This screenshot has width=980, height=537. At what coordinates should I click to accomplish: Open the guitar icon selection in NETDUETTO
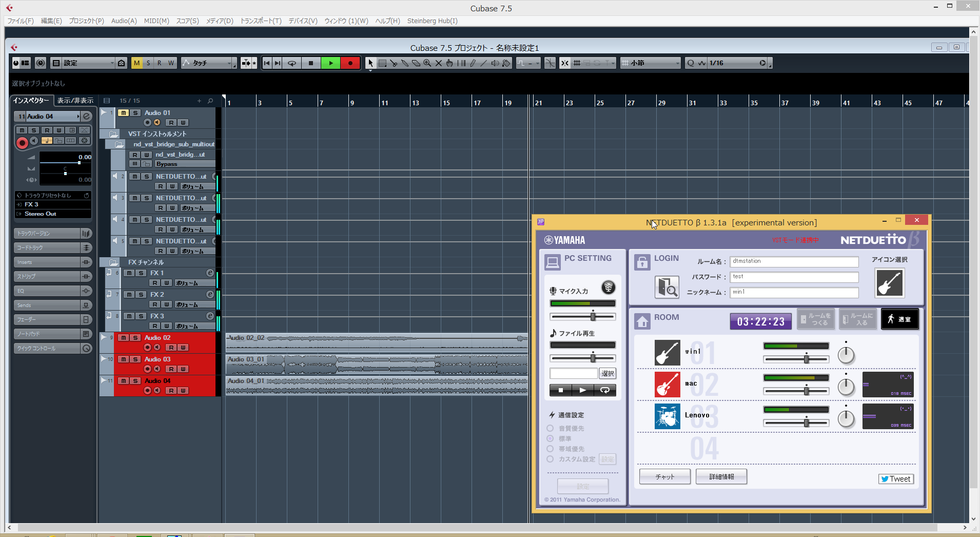(889, 283)
